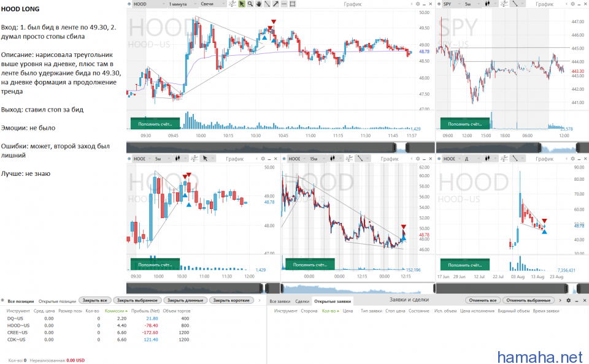
Task: Click time range scrollbar under SPY chart
Action: tap(512, 147)
